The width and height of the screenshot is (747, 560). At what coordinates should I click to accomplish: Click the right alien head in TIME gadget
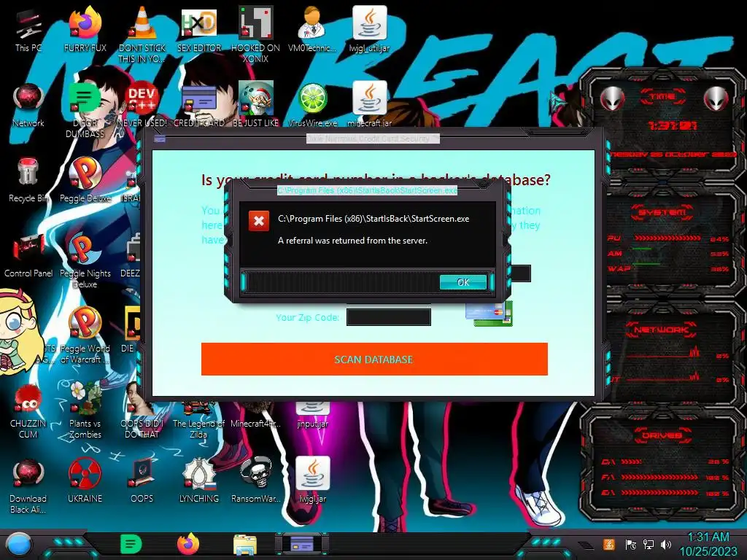coord(716,99)
